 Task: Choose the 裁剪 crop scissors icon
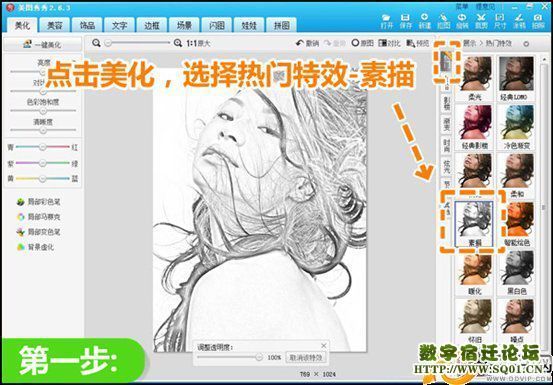click(481, 22)
